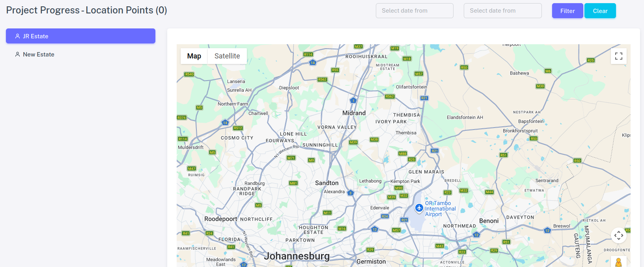644x267 pixels.
Task: Click the Street View pegman icon
Action: pyautogui.click(x=619, y=262)
